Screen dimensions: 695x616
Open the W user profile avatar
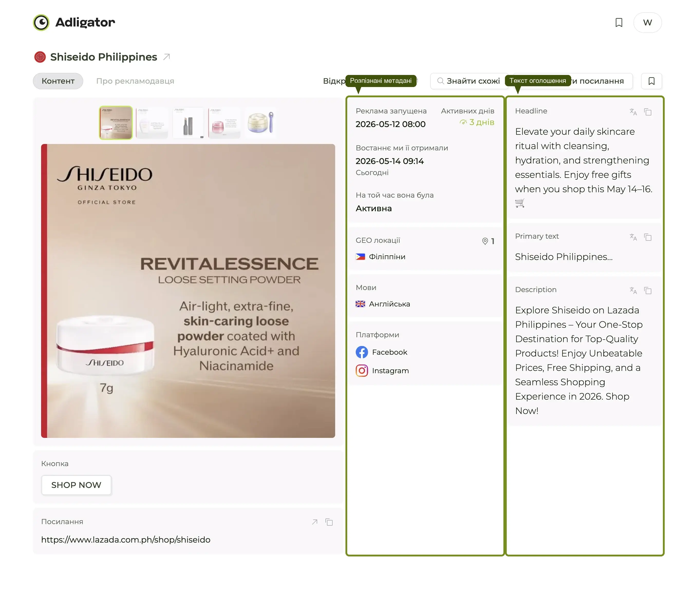647,22
